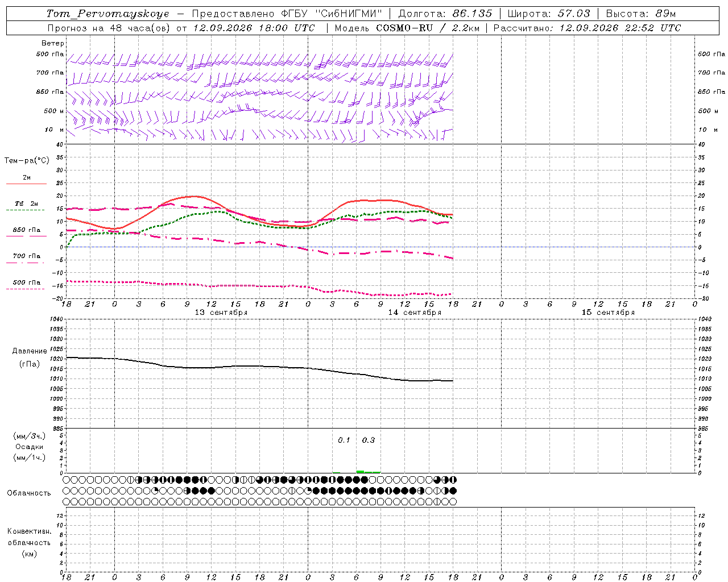Select the 14 сентября date label

pyautogui.click(x=415, y=313)
